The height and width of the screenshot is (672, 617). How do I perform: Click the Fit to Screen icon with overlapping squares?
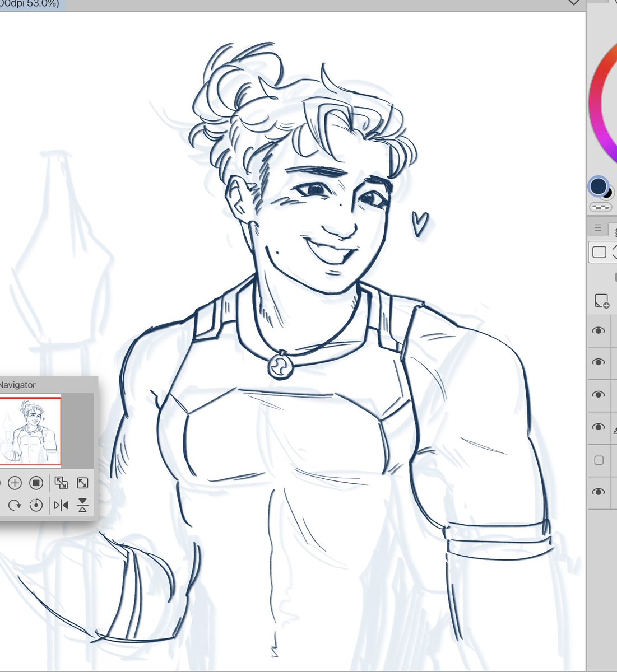pyautogui.click(x=61, y=483)
